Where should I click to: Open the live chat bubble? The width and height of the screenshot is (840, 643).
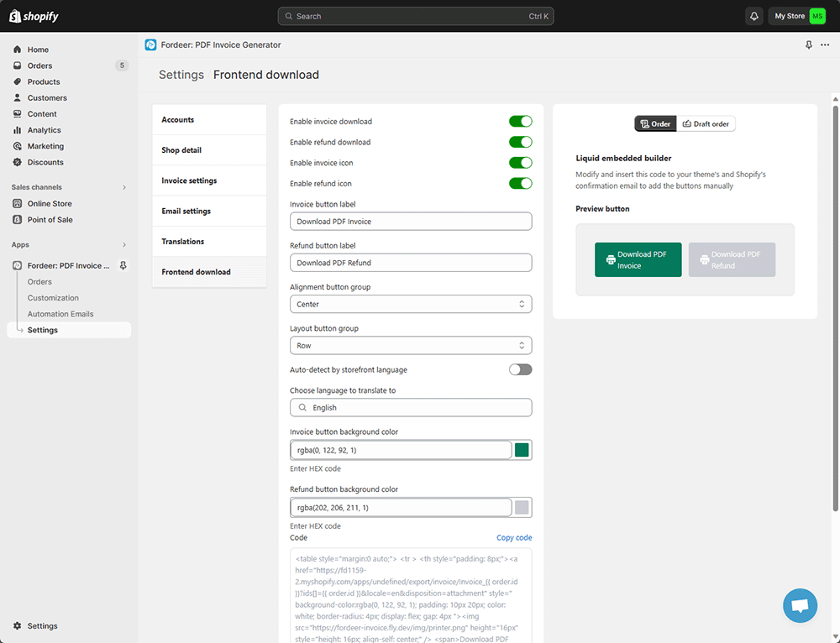pyautogui.click(x=800, y=605)
